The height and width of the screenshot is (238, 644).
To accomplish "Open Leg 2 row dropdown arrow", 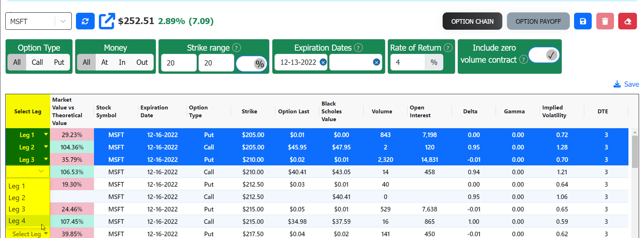I will [x=46, y=147].
